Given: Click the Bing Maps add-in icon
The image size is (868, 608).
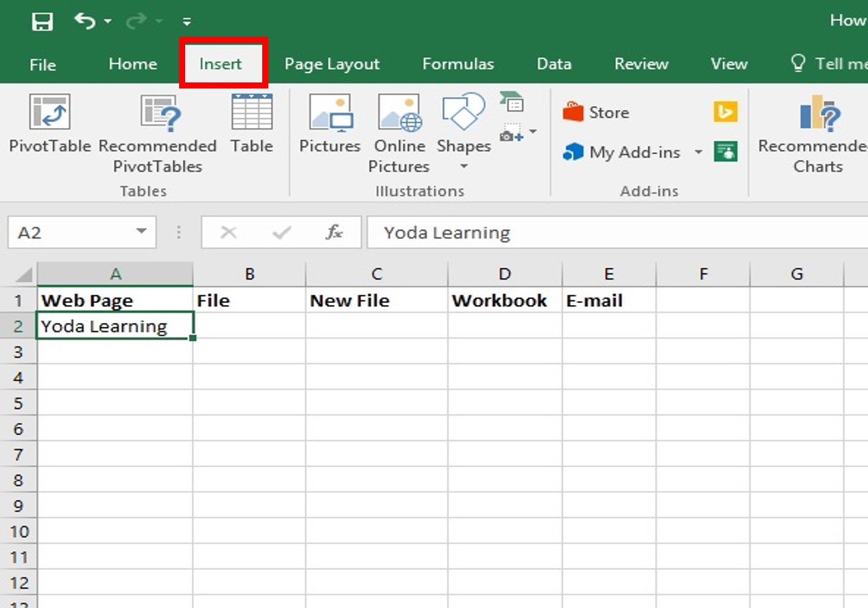Looking at the screenshot, I should point(726,112).
